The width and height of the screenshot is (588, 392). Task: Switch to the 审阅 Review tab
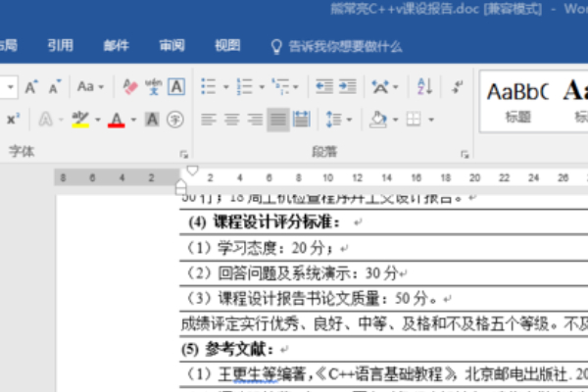coord(171,46)
